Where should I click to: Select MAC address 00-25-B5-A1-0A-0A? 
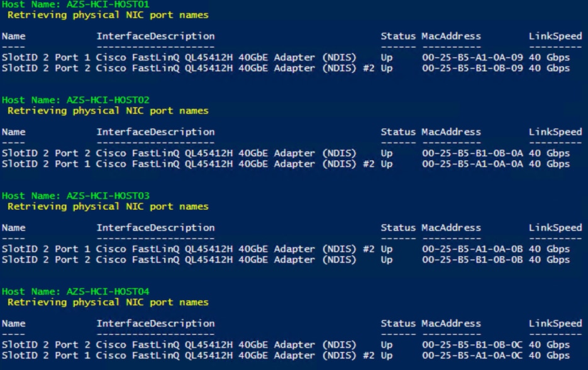coord(472,164)
